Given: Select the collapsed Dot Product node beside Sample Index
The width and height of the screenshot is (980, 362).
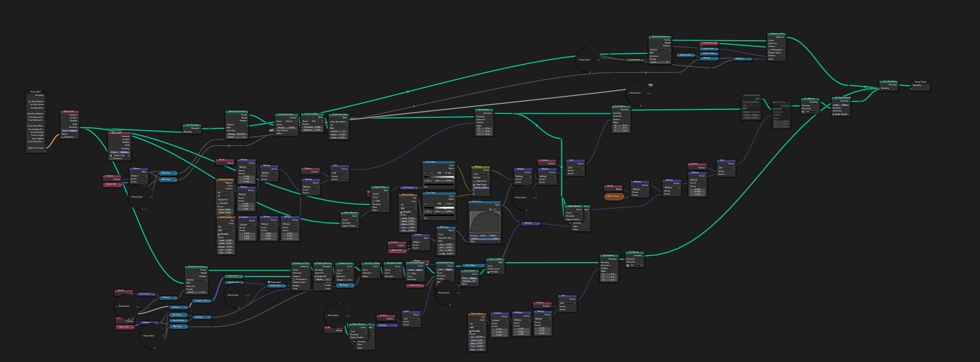Looking at the screenshot, I should pos(409,188).
